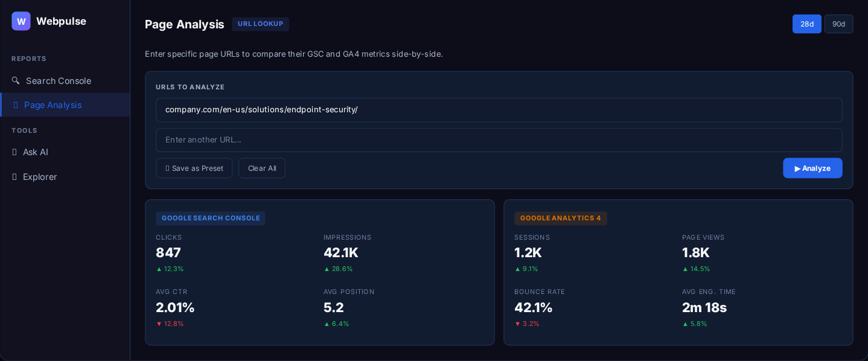Click the Clicks value 847
The height and width of the screenshot is (361, 868).
168,253
